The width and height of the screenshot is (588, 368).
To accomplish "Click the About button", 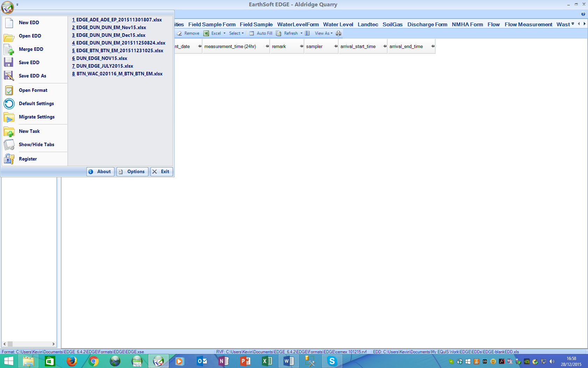I will [100, 172].
